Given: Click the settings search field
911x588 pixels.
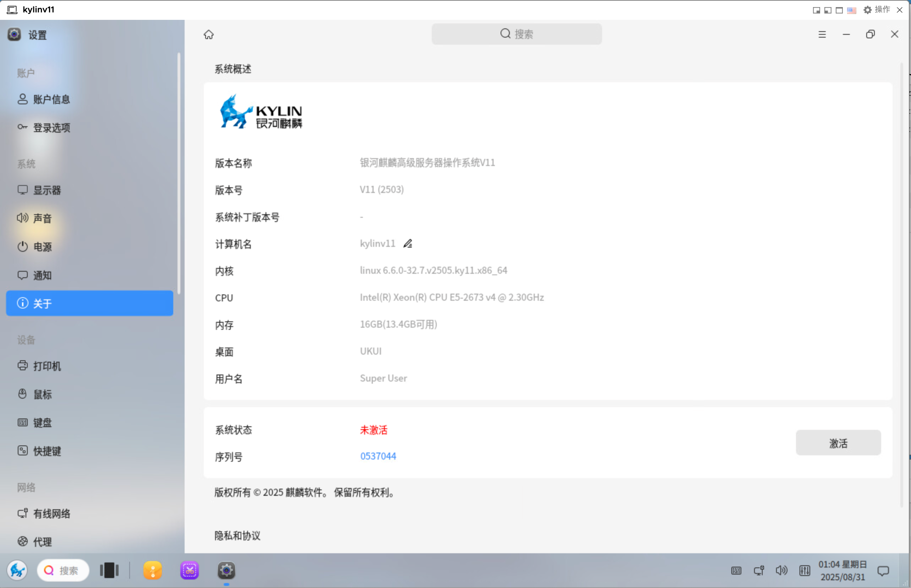Looking at the screenshot, I should (x=517, y=34).
